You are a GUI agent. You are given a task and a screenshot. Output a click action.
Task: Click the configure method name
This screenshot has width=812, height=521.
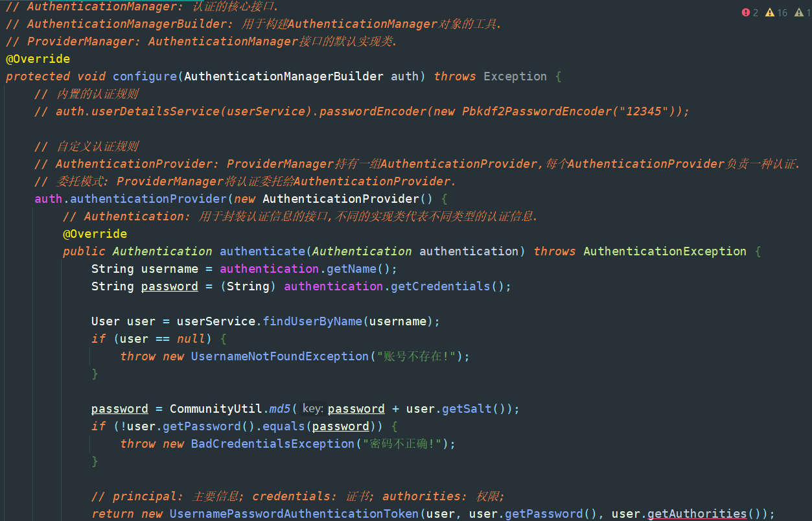pyautogui.click(x=145, y=76)
